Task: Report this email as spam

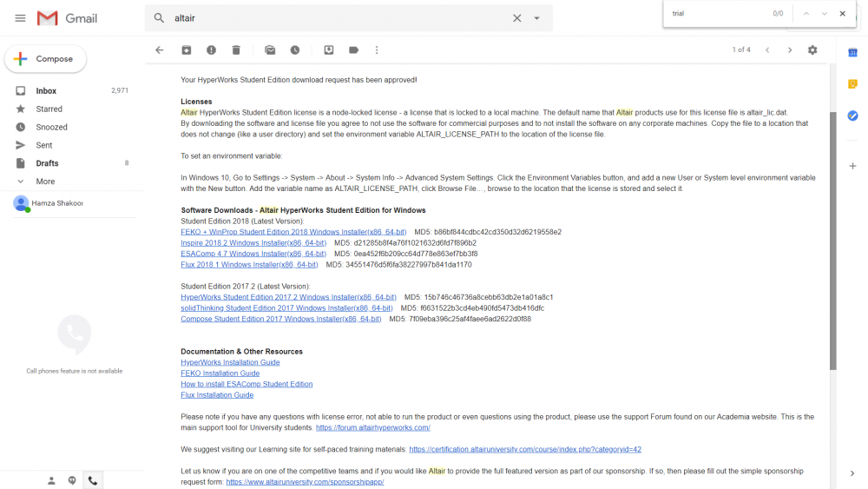Action: pos(211,50)
